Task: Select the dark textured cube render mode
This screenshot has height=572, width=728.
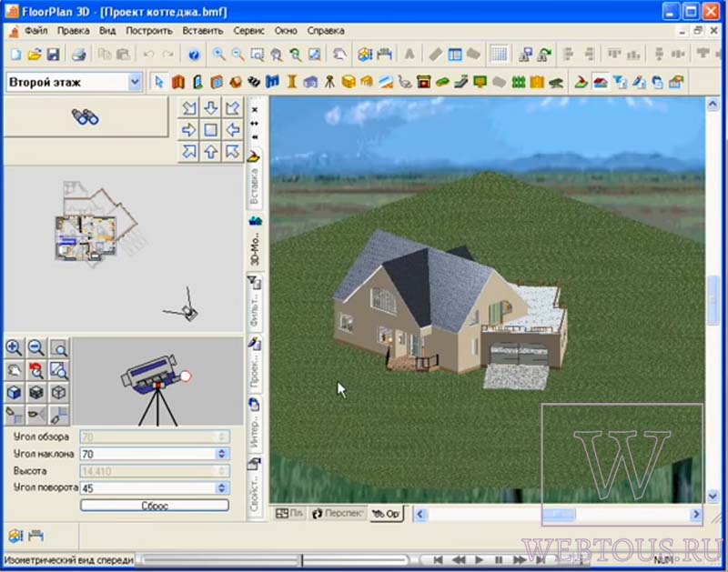Action: pos(36,393)
